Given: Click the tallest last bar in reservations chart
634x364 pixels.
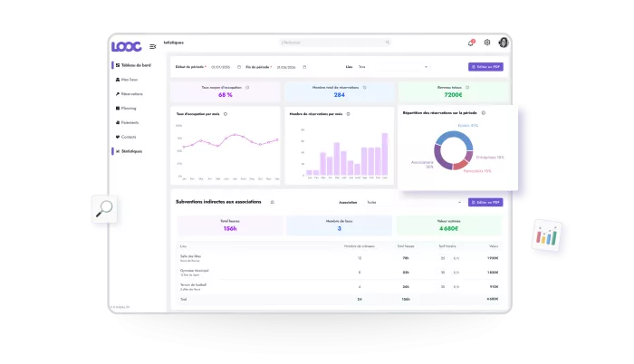Looking at the screenshot, I should tap(385, 154).
